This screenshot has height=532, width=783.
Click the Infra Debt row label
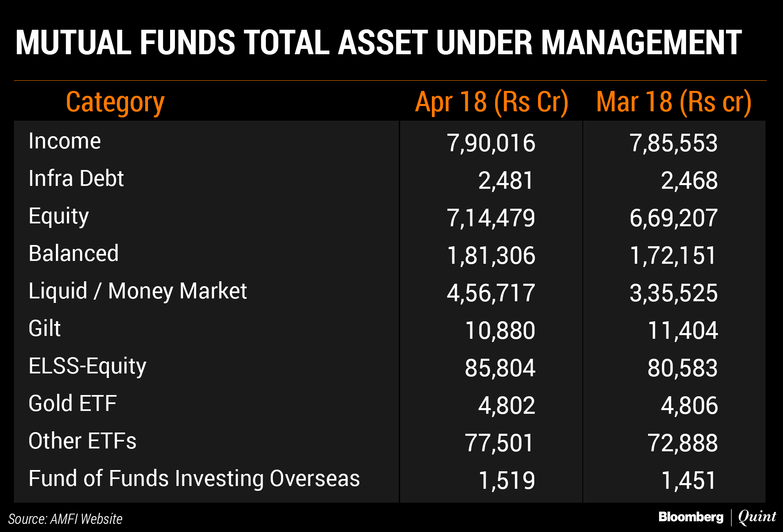pyautogui.click(x=76, y=179)
